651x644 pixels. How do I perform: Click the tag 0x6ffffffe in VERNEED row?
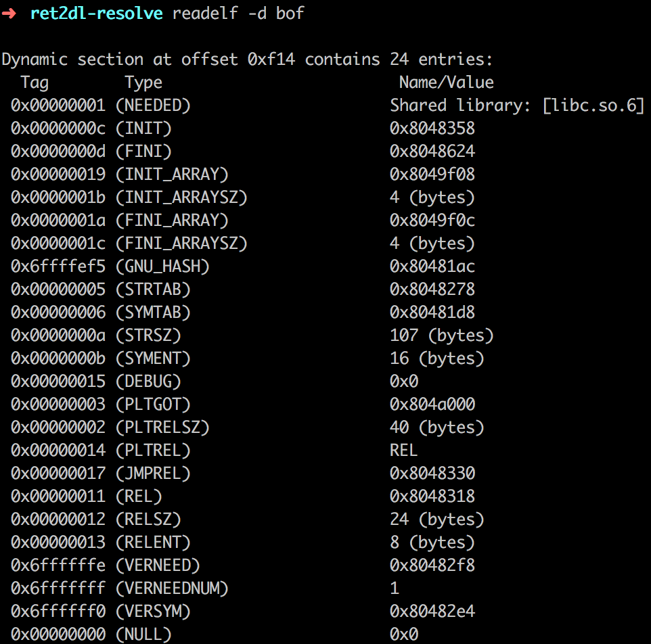point(58,566)
